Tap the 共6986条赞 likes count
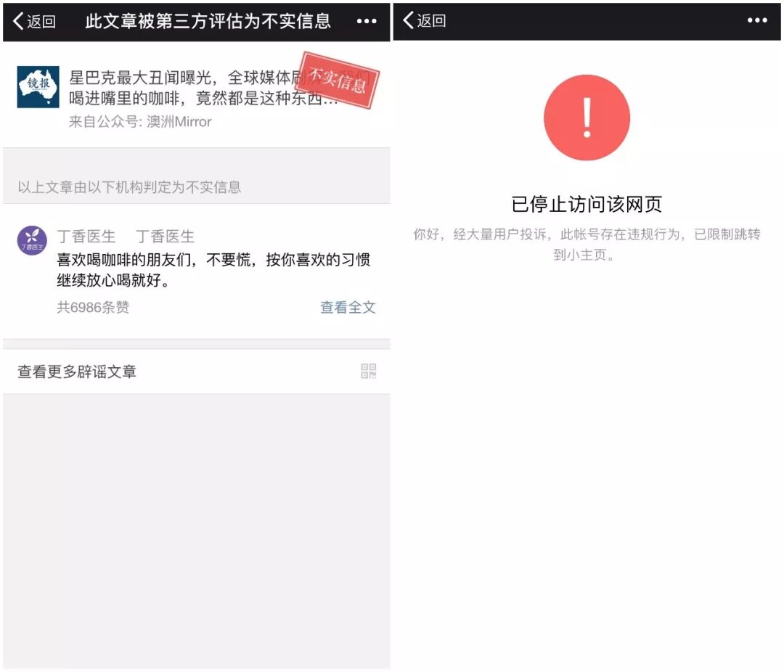Image resolution: width=784 pixels, height=672 pixels. coord(93,307)
